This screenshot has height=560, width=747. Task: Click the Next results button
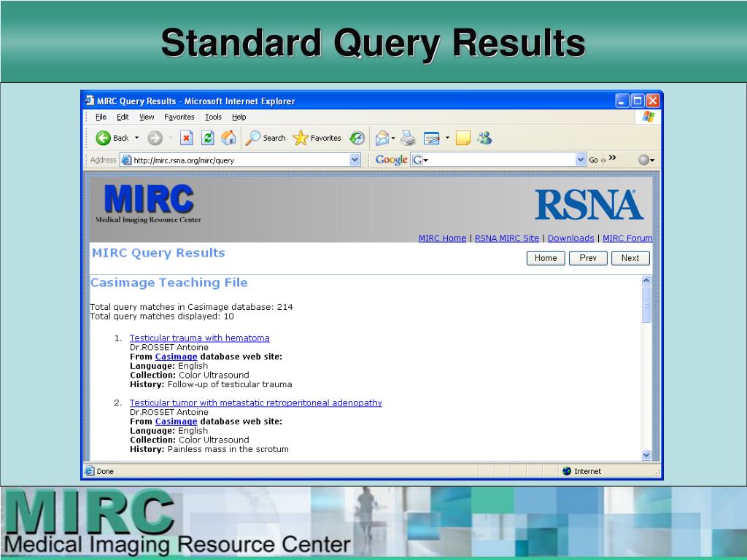click(x=630, y=258)
